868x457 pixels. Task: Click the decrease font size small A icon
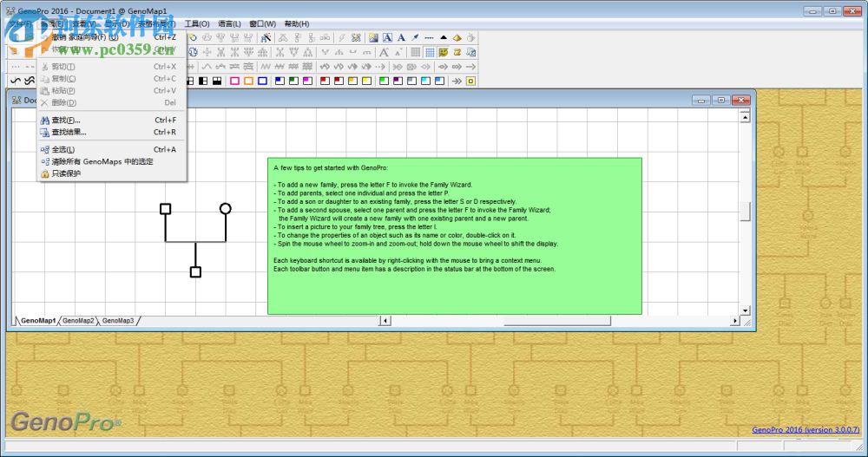tap(398, 52)
